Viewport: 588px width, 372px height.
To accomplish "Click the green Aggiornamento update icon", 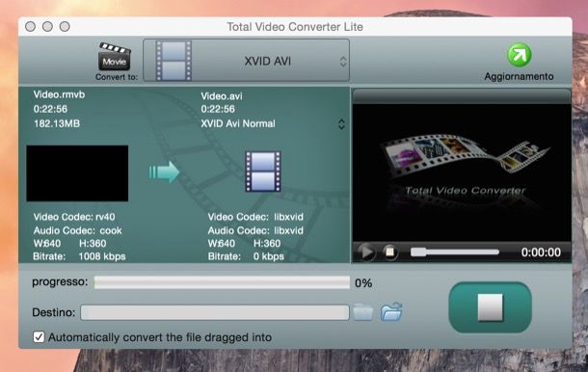I will tap(520, 55).
